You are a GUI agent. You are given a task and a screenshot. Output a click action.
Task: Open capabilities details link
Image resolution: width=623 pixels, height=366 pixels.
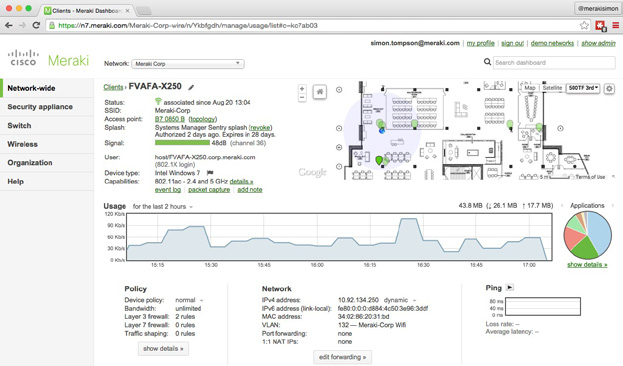click(241, 181)
